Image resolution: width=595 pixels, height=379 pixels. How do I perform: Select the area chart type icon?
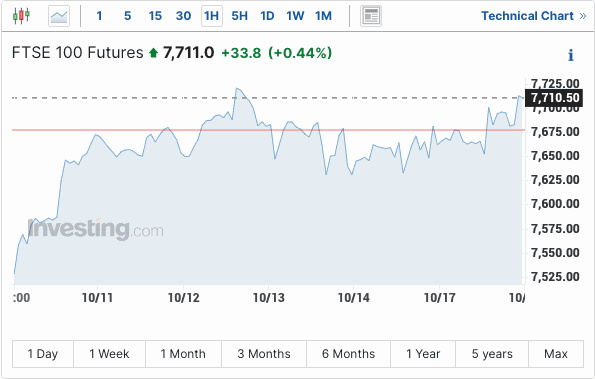click(x=59, y=16)
